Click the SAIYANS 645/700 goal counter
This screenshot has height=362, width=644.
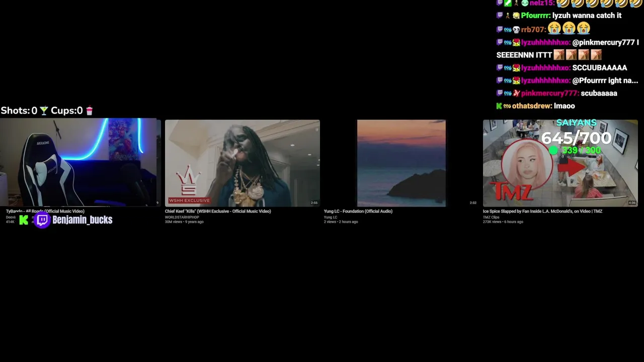coord(576,133)
